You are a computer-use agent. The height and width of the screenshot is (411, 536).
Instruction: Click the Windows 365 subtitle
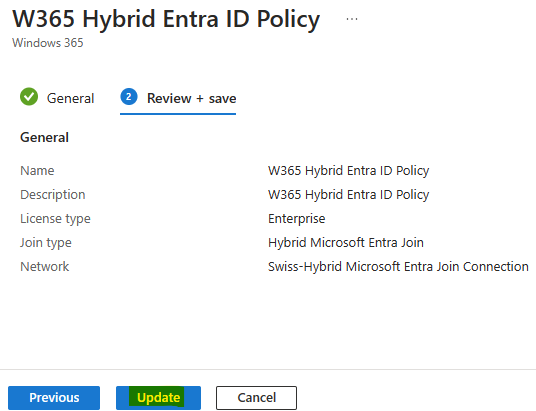pos(48,43)
